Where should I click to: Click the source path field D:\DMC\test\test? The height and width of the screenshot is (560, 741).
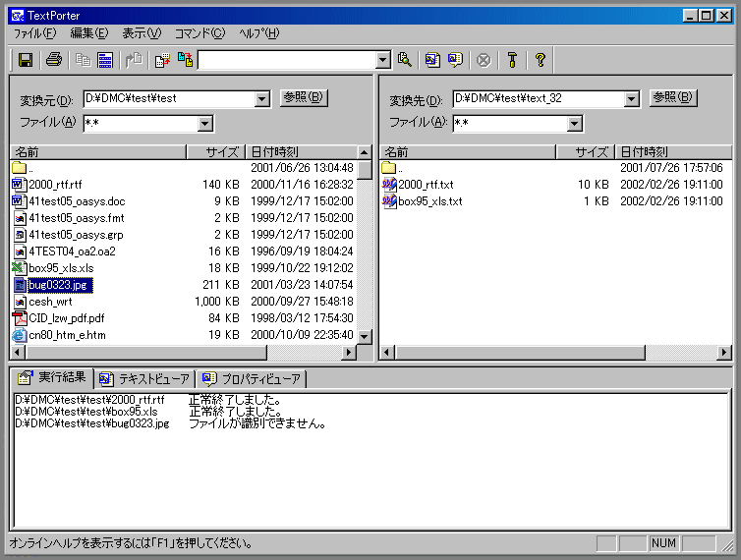click(170, 98)
